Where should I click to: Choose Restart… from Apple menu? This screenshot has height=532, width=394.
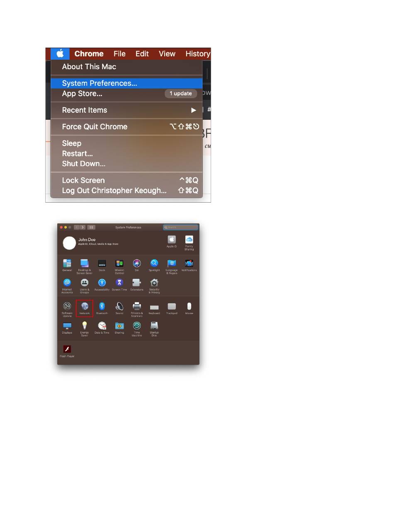[x=126, y=154]
